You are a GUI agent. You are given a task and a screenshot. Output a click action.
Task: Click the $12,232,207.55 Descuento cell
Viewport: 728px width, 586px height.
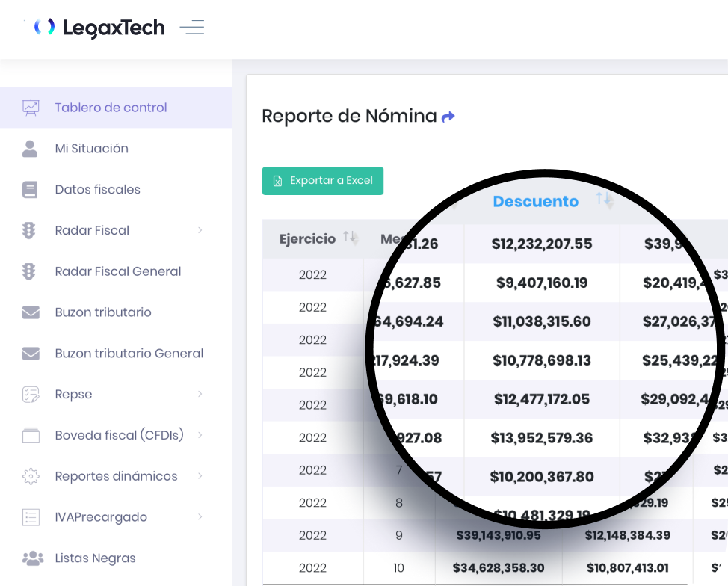click(541, 244)
